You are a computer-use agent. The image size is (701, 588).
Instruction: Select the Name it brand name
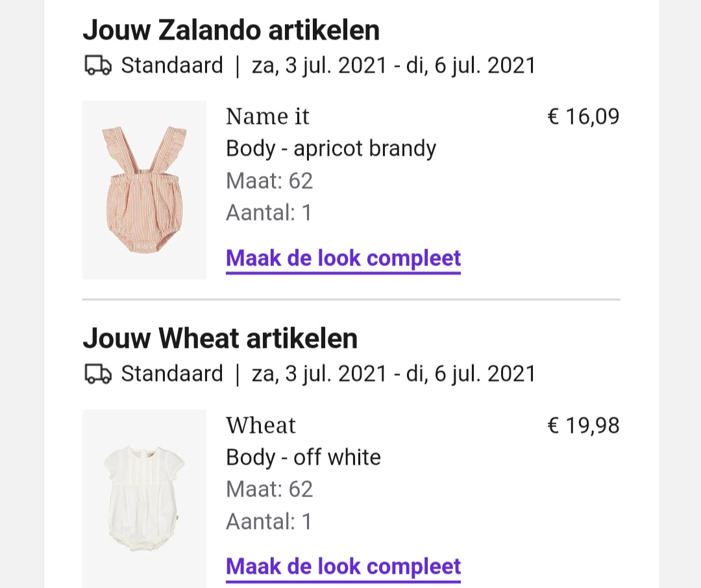point(267,117)
